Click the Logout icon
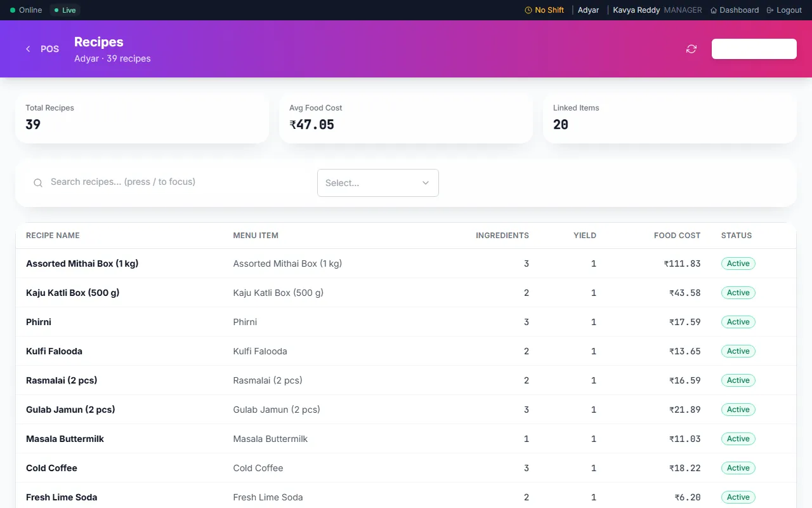812x508 pixels. point(770,10)
